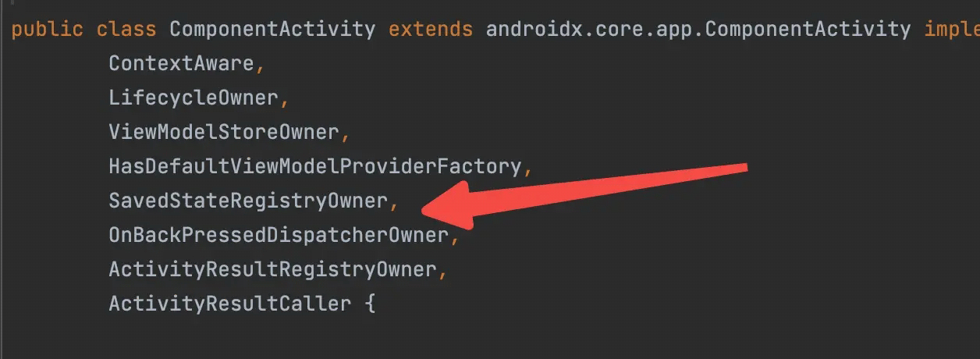Click the comma after SavedStateRegistryOwner
This screenshot has height=359, width=980.
pos(394,205)
